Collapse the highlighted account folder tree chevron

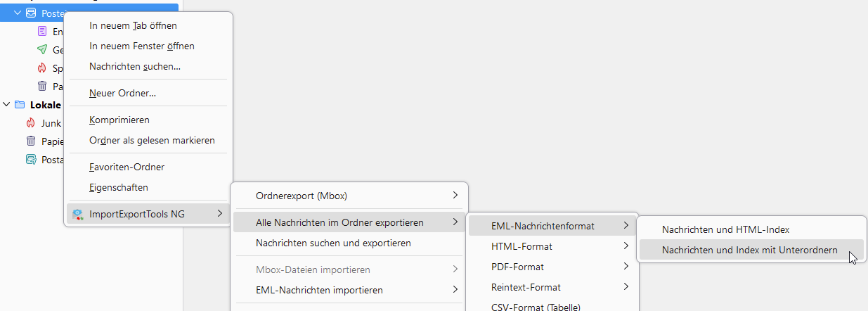tap(18, 13)
